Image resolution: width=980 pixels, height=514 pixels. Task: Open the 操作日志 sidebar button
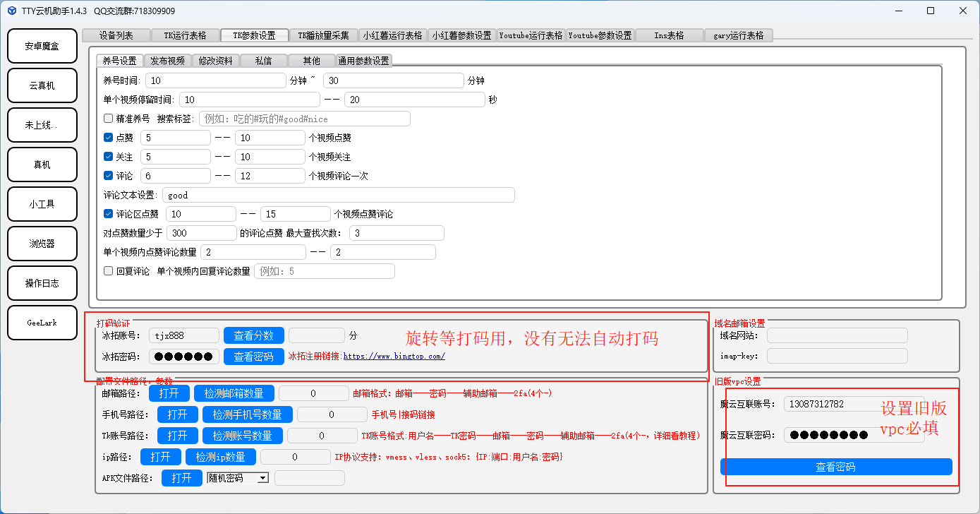42,283
